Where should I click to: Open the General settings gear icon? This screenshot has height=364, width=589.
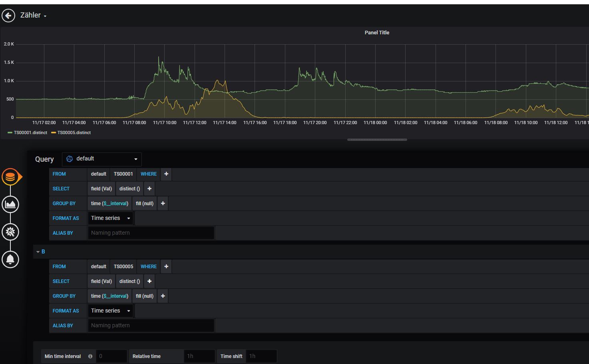(10, 232)
